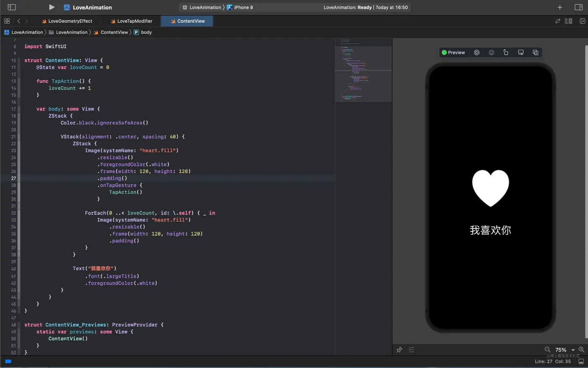Click the canvas vertical scrollbar
The width and height of the screenshot is (588, 368).
(x=586, y=191)
